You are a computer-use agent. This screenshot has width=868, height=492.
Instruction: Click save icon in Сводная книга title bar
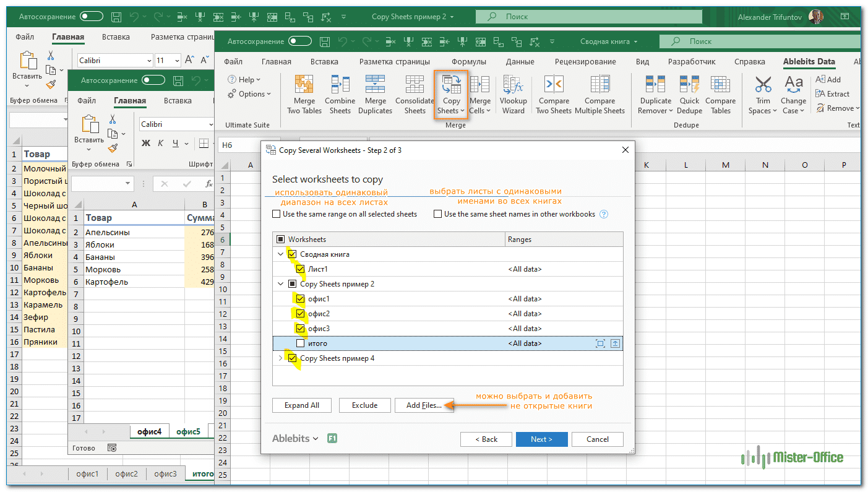[x=325, y=41]
